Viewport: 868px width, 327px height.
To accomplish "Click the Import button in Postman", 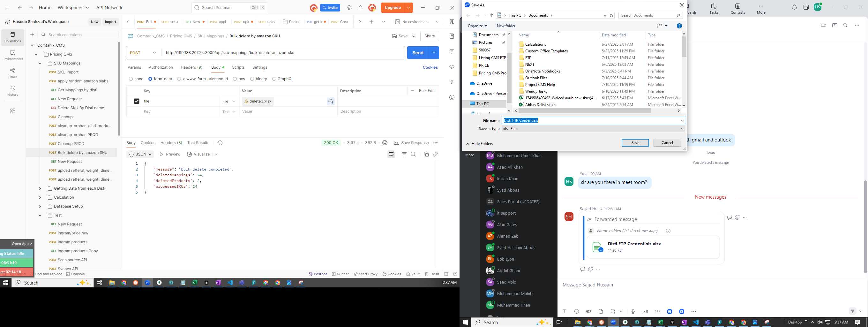I will tap(110, 22).
